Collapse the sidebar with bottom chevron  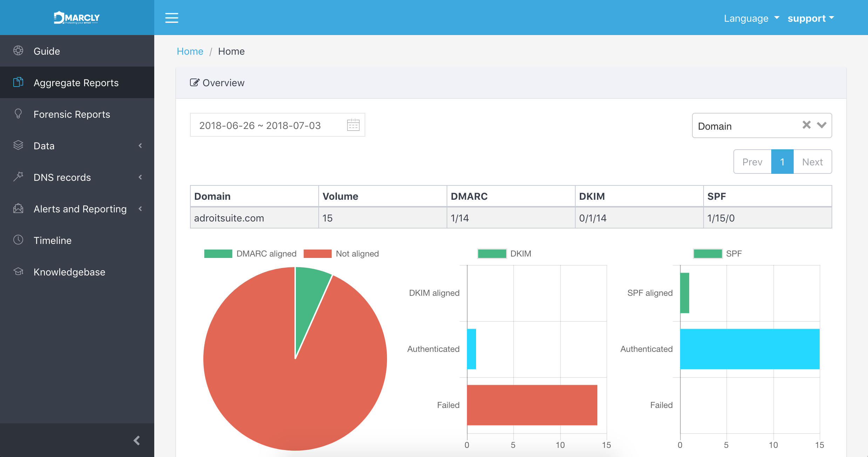pyautogui.click(x=137, y=440)
